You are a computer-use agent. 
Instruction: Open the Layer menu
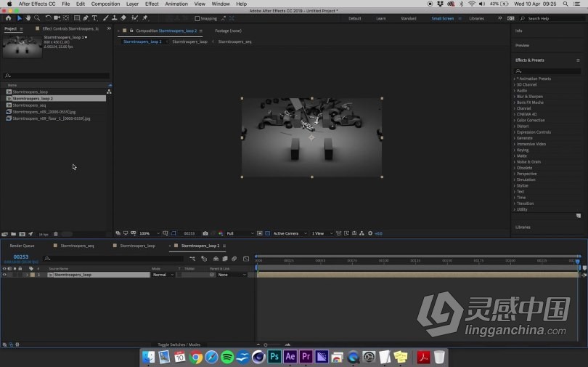(x=132, y=4)
